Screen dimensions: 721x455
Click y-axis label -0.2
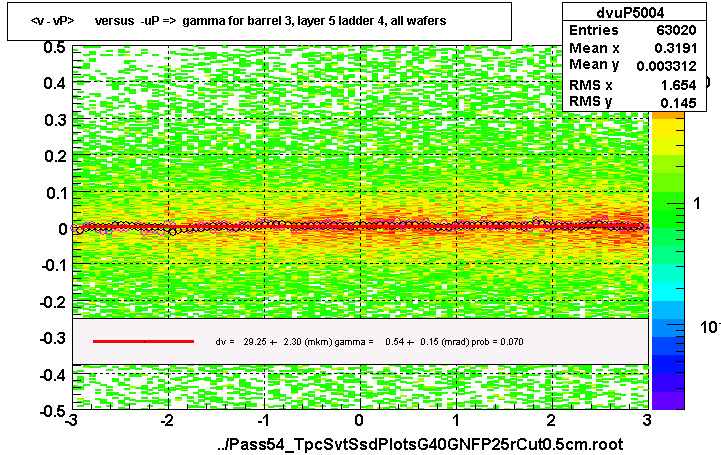tap(53, 302)
